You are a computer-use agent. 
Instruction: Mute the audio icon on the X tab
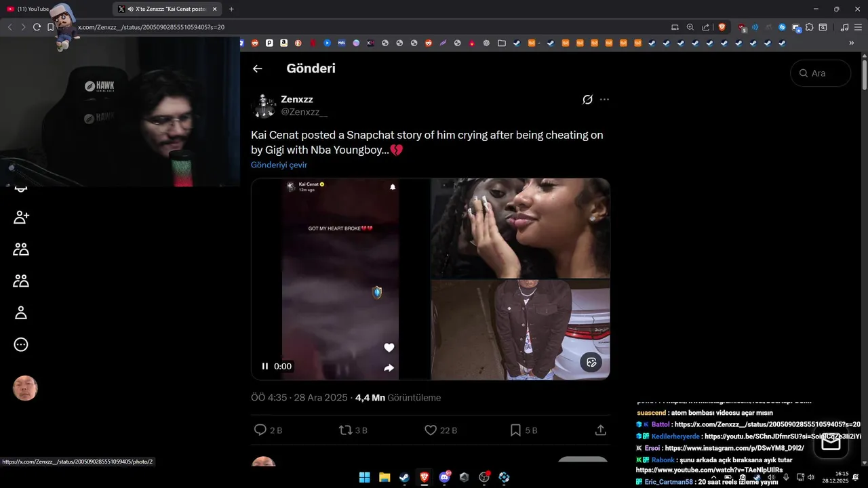pyautogui.click(x=130, y=9)
